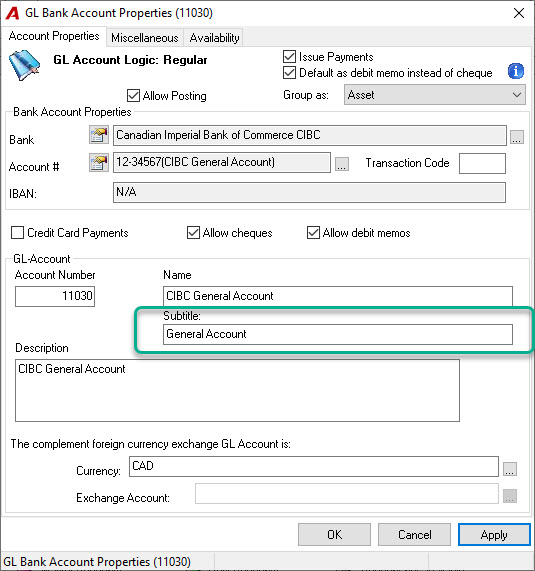Click the Bank name field

(x=310, y=135)
